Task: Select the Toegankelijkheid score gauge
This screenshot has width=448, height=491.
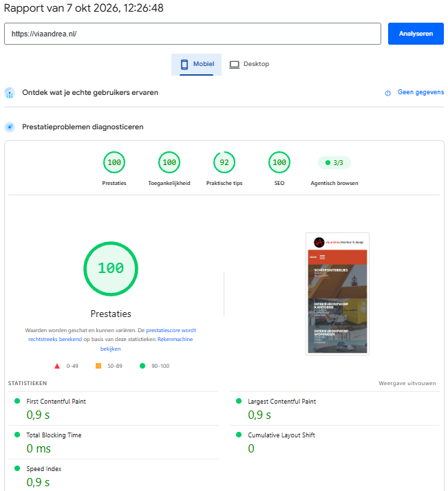Action: tap(169, 162)
